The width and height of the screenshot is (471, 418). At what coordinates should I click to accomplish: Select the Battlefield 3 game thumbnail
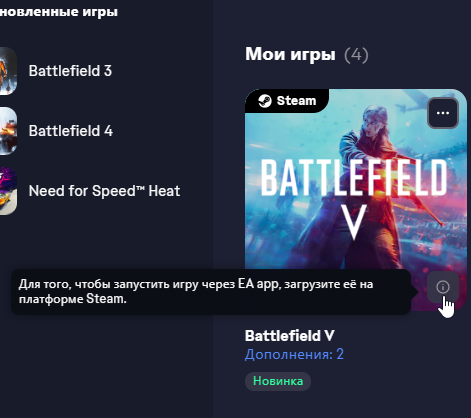click(8, 71)
